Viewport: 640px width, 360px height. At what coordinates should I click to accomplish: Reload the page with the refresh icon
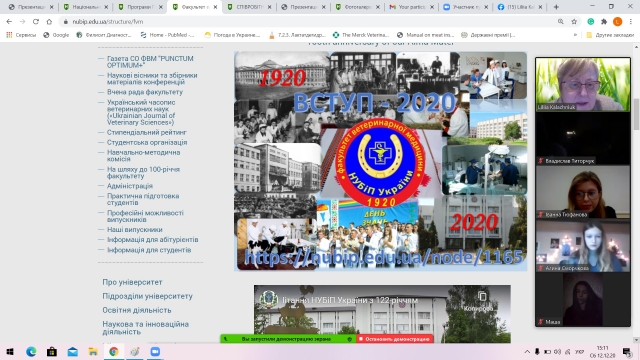36,22
